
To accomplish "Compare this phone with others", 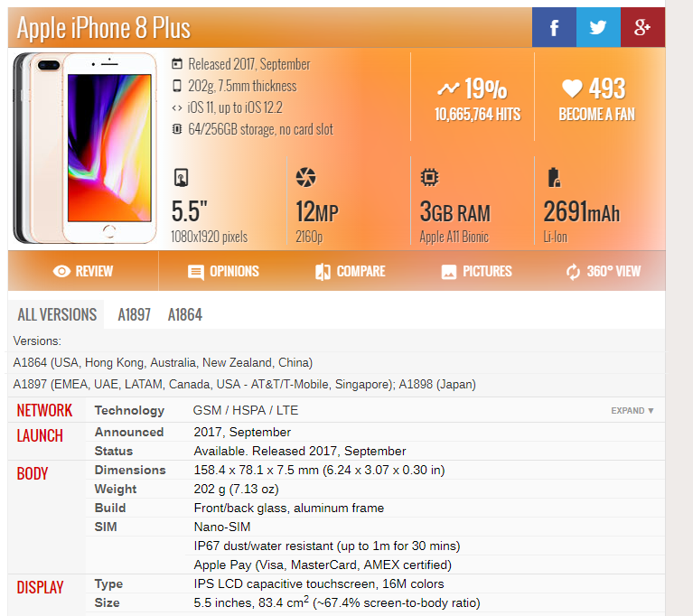I will coord(350,271).
